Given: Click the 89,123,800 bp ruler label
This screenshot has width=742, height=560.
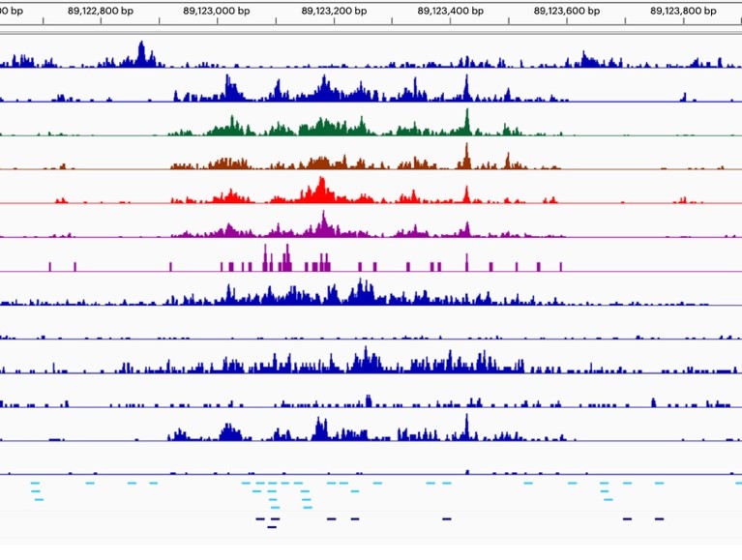Looking at the screenshot, I should 683,11.
